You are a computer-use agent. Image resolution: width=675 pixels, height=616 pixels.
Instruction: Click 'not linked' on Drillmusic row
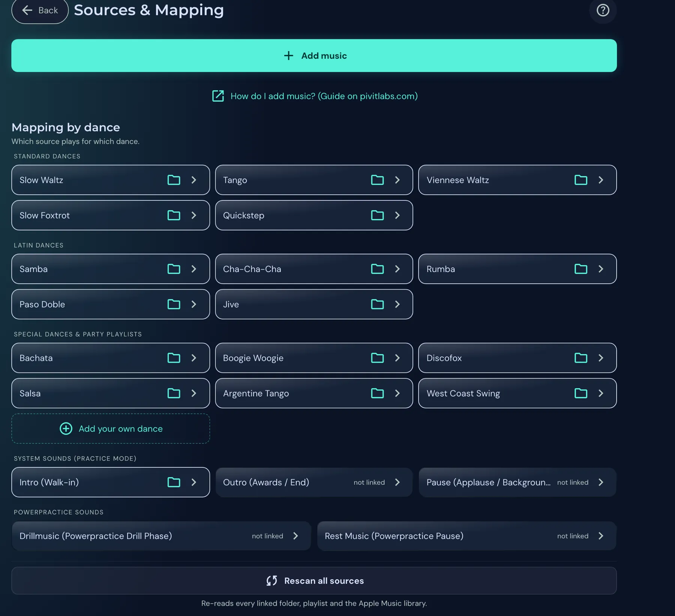[x=267, y=536]
